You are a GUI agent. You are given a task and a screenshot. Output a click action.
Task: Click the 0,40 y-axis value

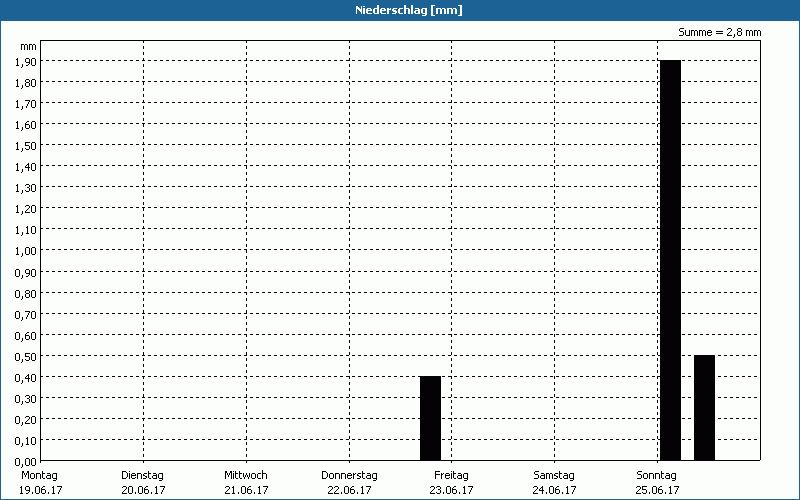point(26,377)
